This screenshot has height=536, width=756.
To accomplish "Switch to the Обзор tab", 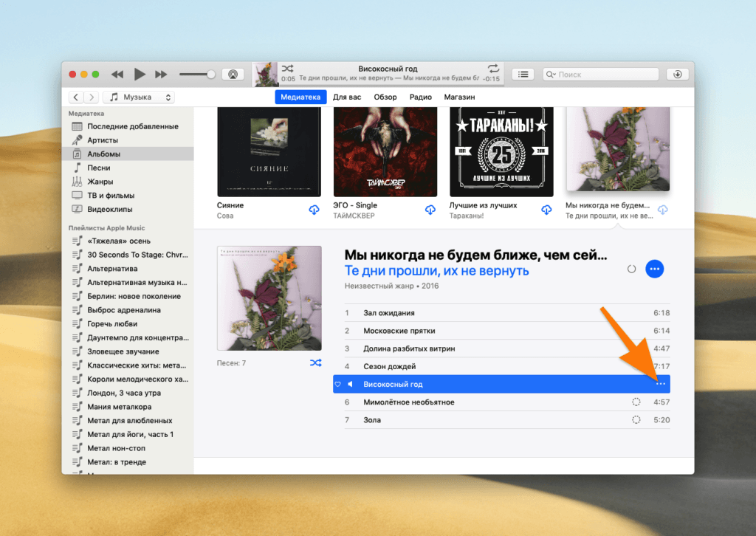I will (385, 97).
